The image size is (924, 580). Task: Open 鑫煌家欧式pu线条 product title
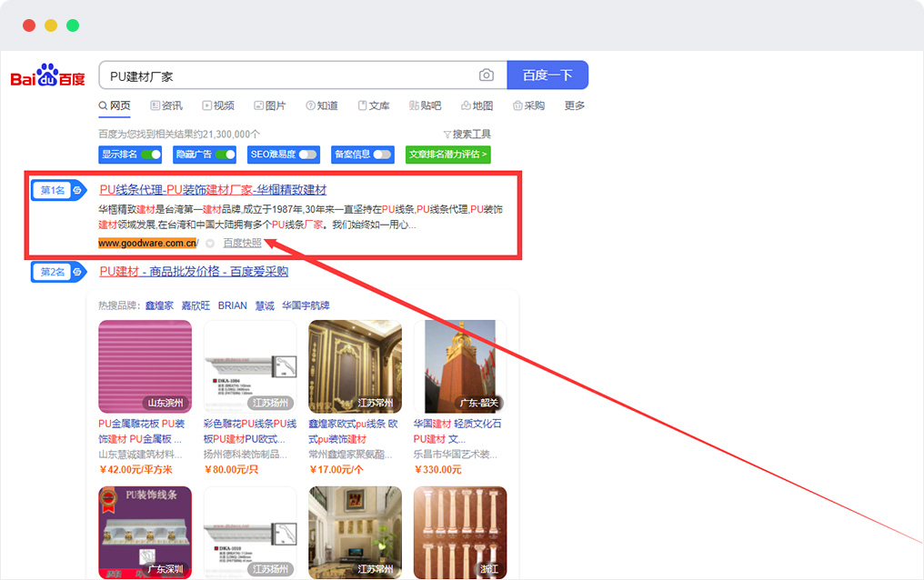point(353,431)
